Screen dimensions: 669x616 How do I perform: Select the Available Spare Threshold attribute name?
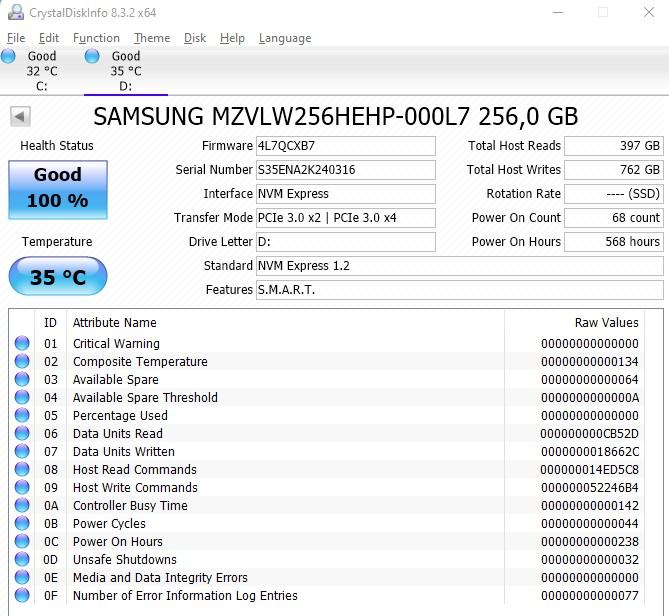[145, 397]
